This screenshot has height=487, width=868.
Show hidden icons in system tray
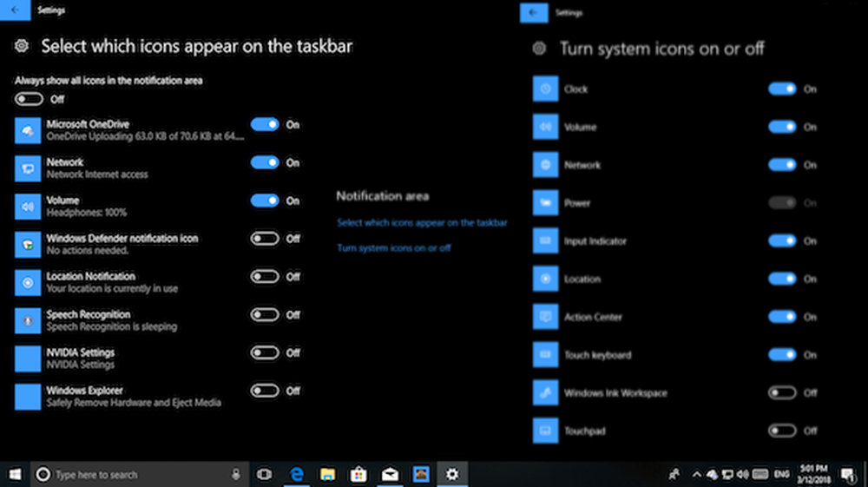696,475
